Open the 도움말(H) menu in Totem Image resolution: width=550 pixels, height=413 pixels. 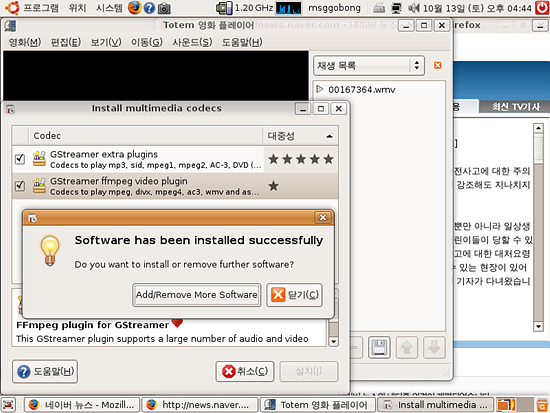click(242, 42)
